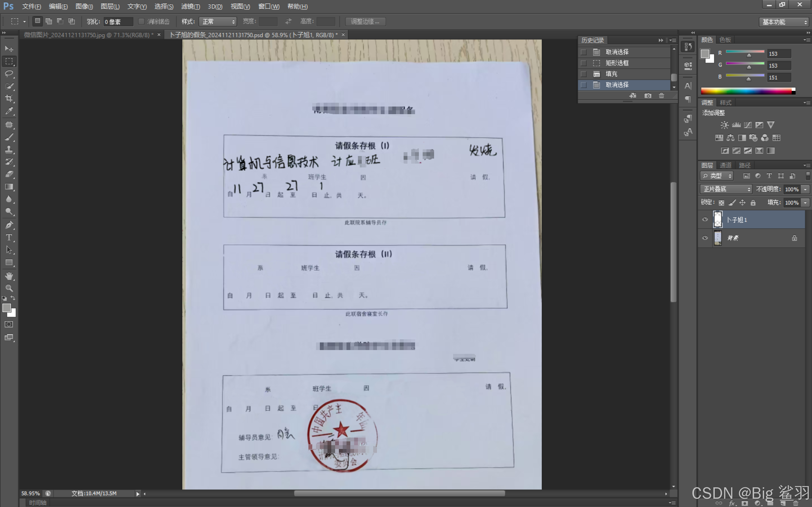Viewport: 812px width, 507px height.
Task: Pick the Eyedropper tool
Action: [9, 111]
